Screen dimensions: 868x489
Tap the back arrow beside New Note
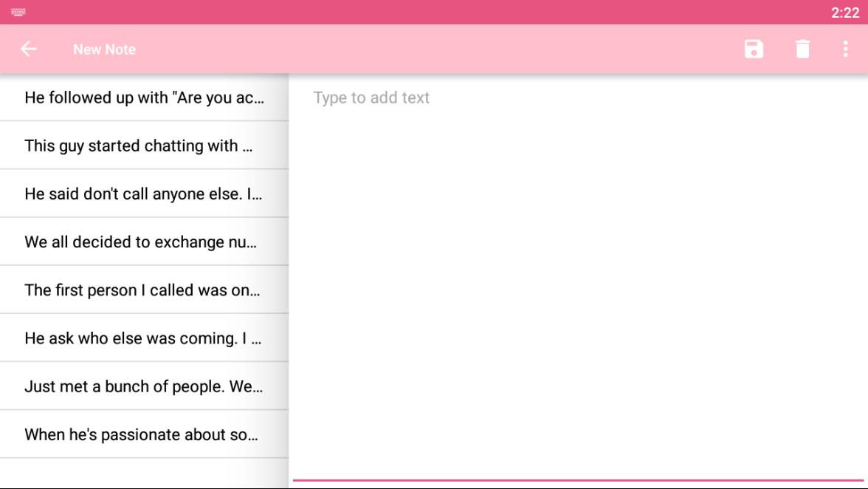click(28, 49)
